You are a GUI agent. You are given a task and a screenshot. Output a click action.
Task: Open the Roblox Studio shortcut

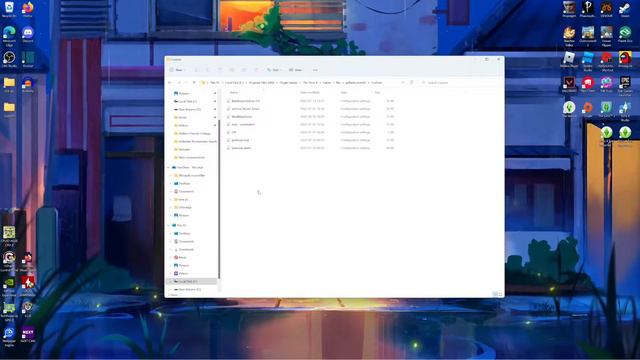tap(588, 61)
